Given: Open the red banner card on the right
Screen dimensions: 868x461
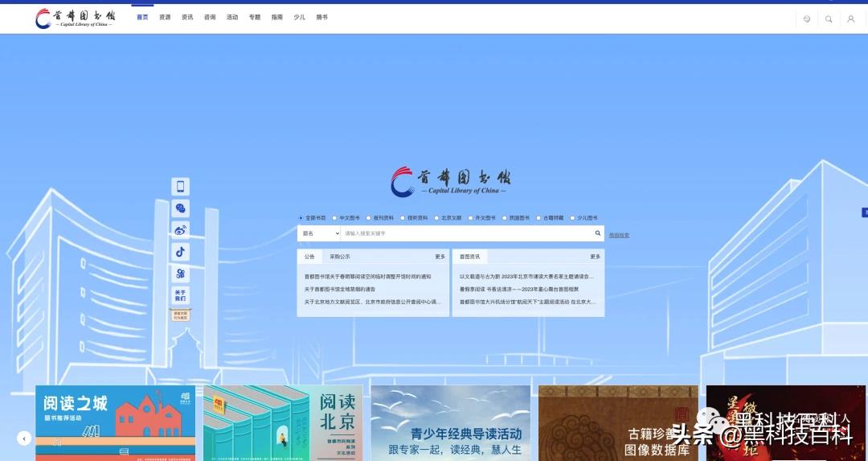Looking at the screenshot, I should pyautogui.click(x=786, y=423).
